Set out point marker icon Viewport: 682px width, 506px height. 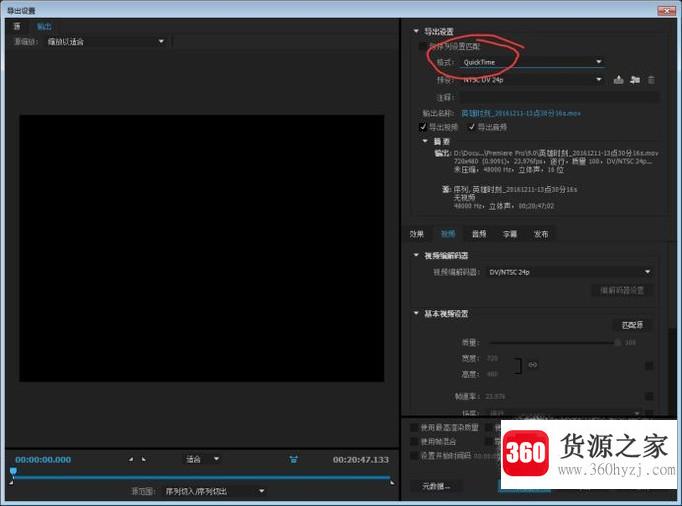pyautogui.click(x=144, y=459)
